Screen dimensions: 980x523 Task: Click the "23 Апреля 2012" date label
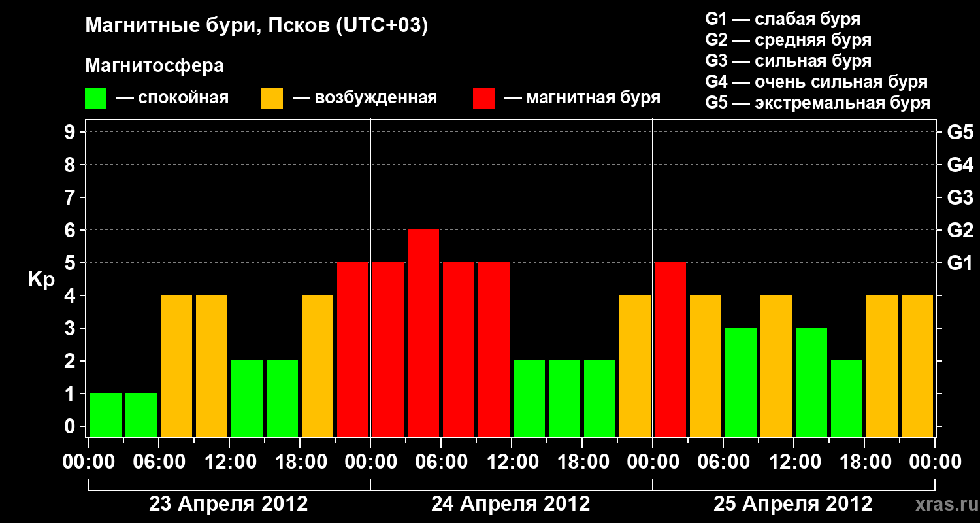point(229,504)
